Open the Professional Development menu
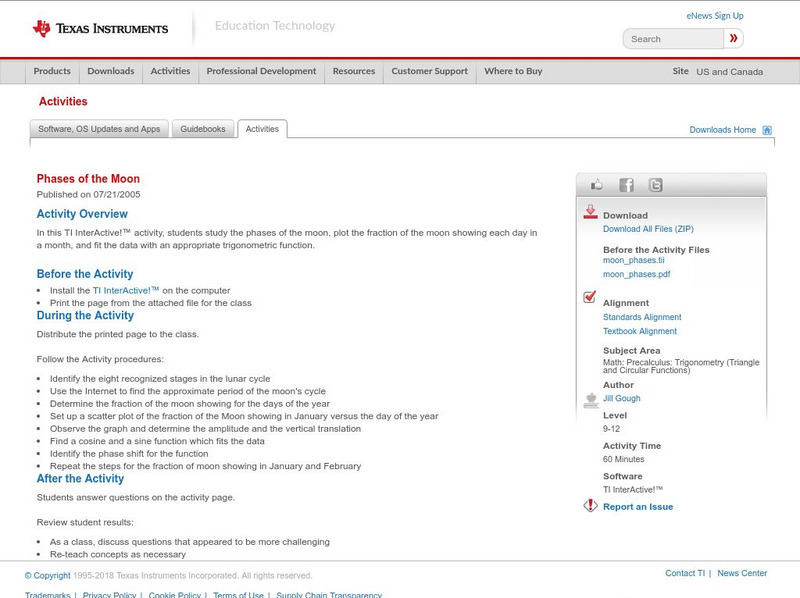800x598 pixels. pyautogui.click(x=261, y=72)
